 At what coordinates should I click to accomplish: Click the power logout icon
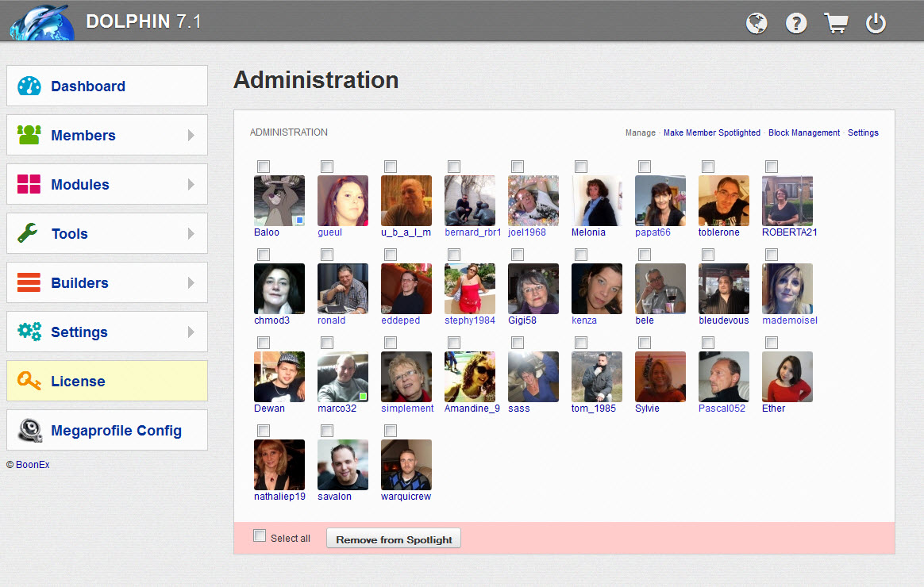[876, 24]
